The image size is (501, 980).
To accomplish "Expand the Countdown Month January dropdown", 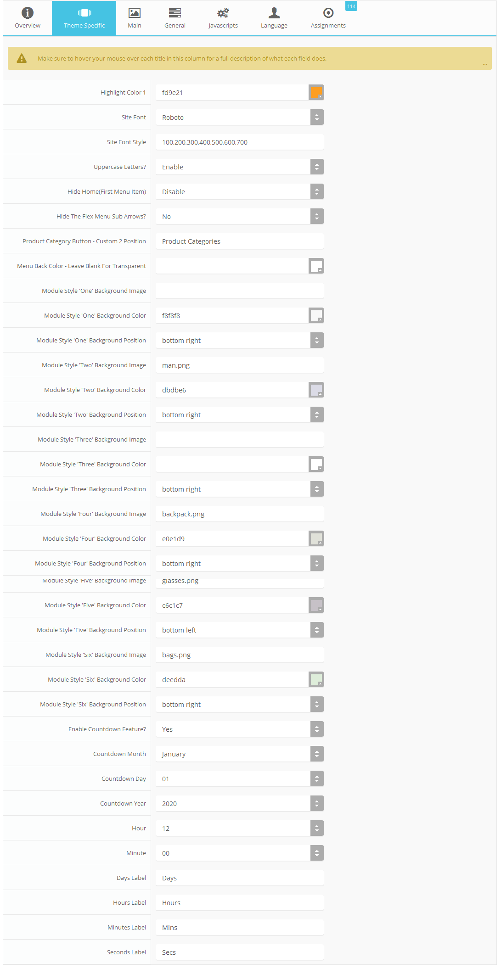I will coord(240,754).
